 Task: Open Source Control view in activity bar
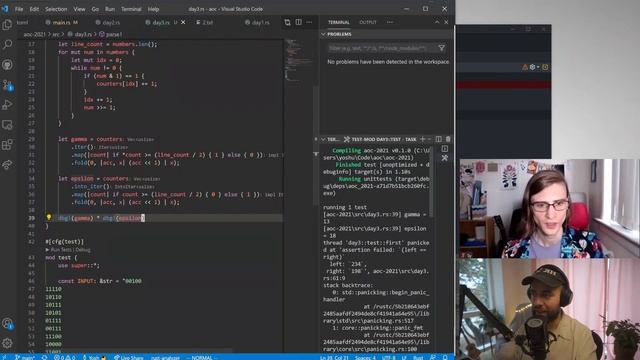pyautogui.click(x=7, y=84)
